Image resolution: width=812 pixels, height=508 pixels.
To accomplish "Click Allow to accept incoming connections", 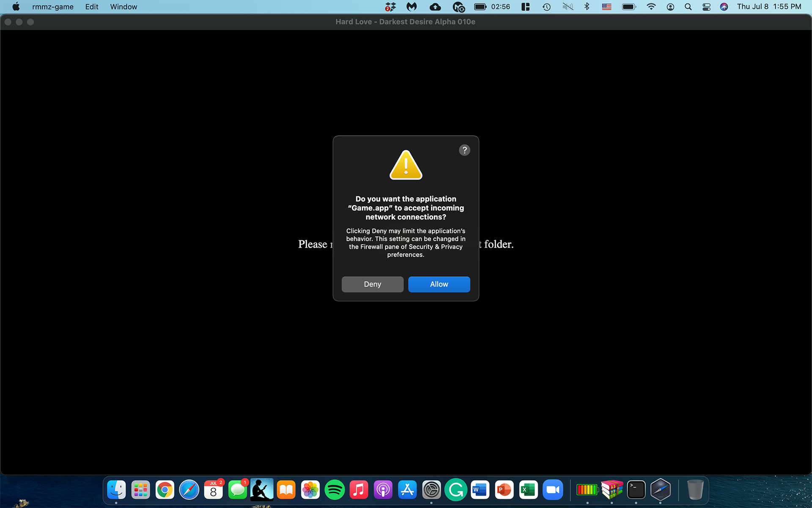I will [x=439, y=284].
